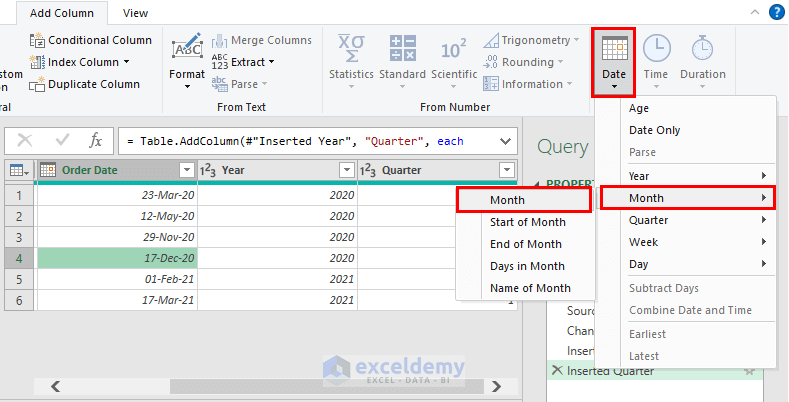Click the Duration stopwatch icon

pos(702,52)
